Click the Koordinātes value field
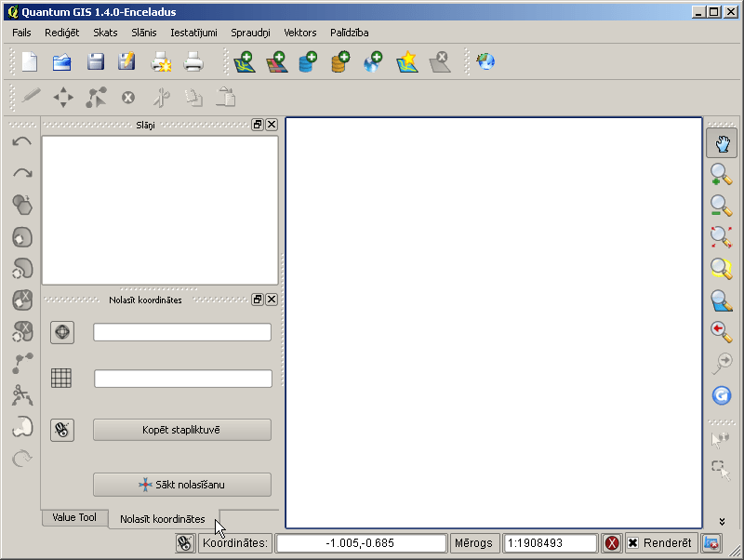The height and width of the screenshot is (560, 744). [361, 543]
